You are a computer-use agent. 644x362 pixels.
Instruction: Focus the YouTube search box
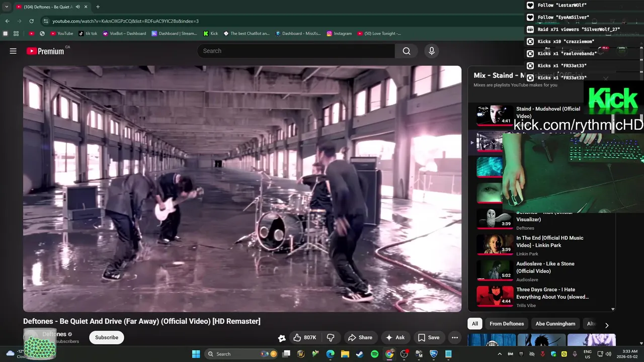296,51
